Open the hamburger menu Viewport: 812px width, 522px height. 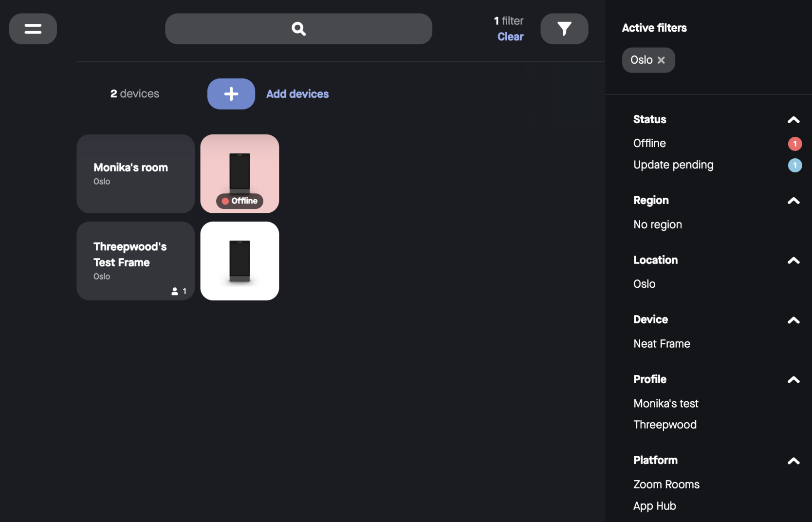(x=33, y=29)
